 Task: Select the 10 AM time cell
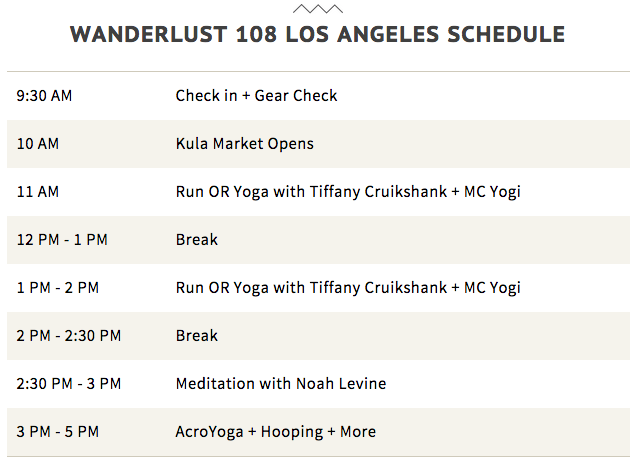tap(38, 144)
